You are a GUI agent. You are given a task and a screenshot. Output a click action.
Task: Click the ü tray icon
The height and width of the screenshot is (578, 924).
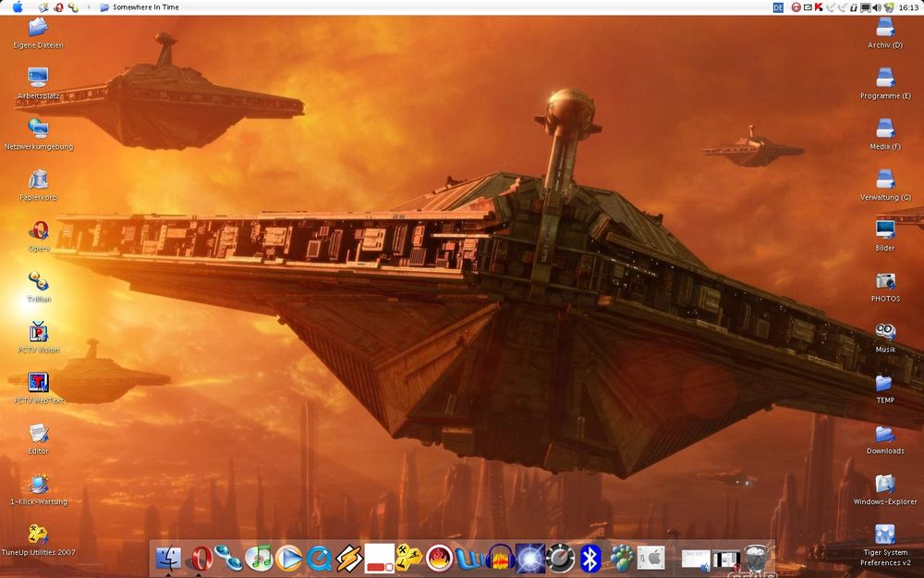[x=854, y=7]
